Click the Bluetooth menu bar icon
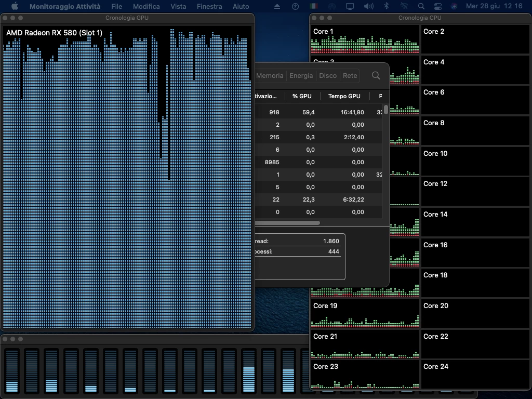The width and height of the screenshot is (532, 399). coord(386,6)
